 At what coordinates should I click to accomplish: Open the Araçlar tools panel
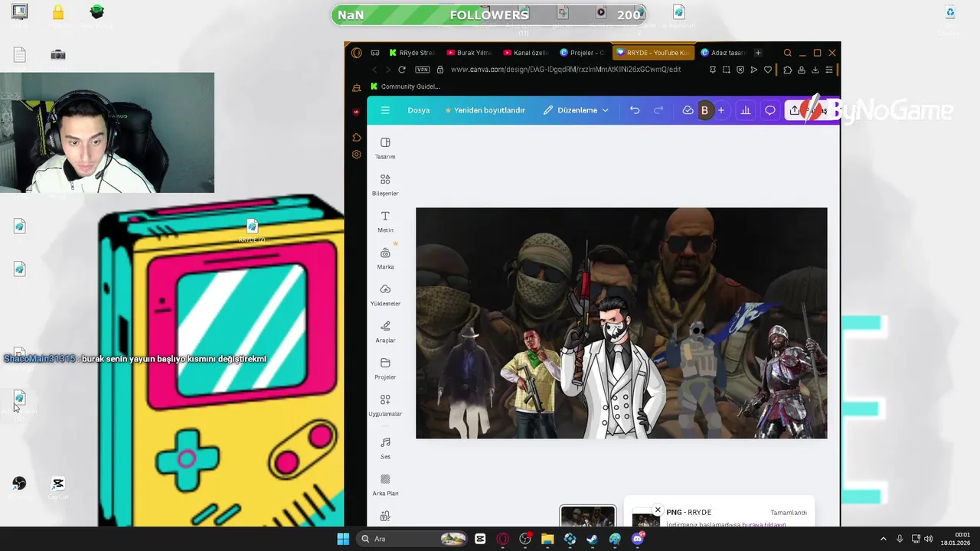click(385, 332)
